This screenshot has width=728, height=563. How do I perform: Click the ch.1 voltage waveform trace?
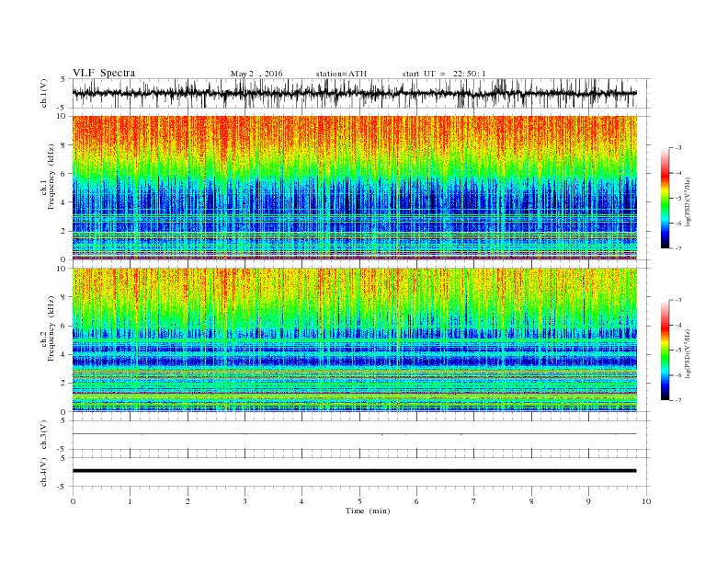(354, 93)
